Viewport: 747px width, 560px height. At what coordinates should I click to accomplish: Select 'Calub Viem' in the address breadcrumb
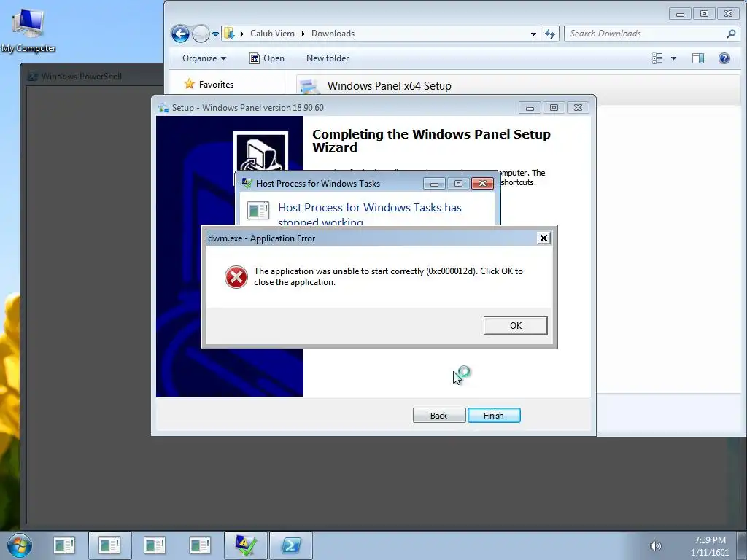(x=272, y=34)
